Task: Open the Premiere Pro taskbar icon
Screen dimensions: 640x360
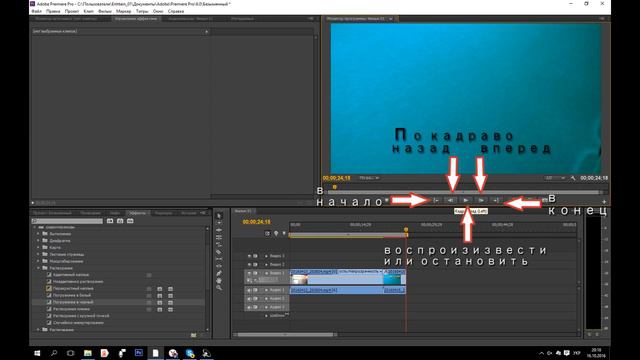Action: (139, 353)
